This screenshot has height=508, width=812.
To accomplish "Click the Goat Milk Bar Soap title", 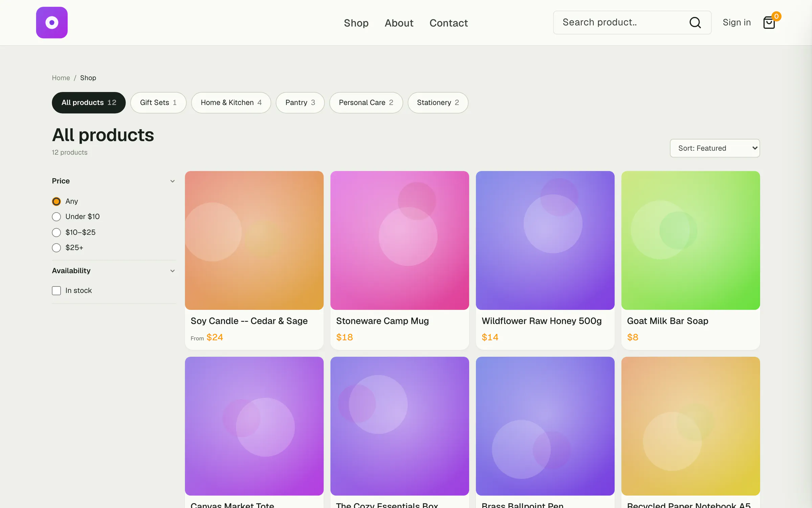I will coord(668,321).
